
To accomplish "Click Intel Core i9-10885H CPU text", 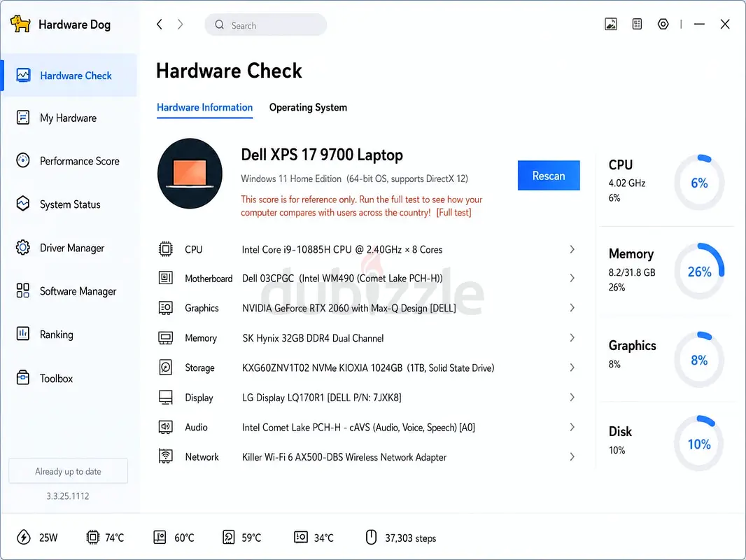I will [x=342, y=249].
